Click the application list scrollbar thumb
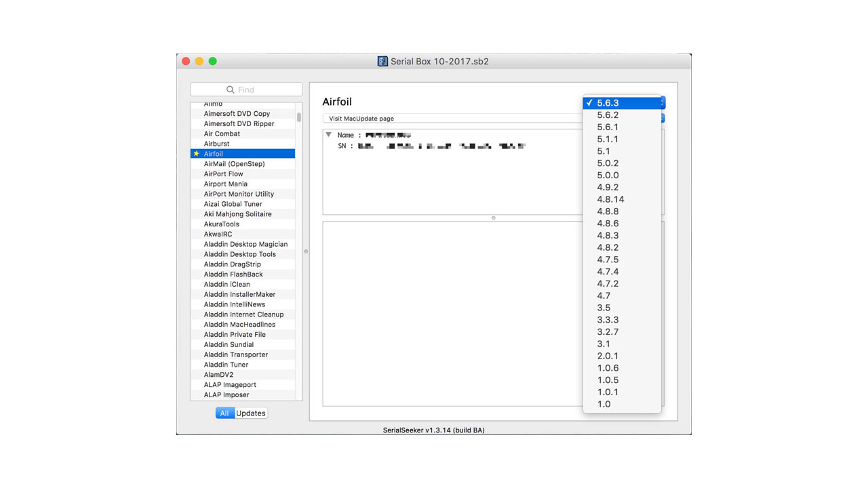Screen dimensions: 868x488 (299, 117)
